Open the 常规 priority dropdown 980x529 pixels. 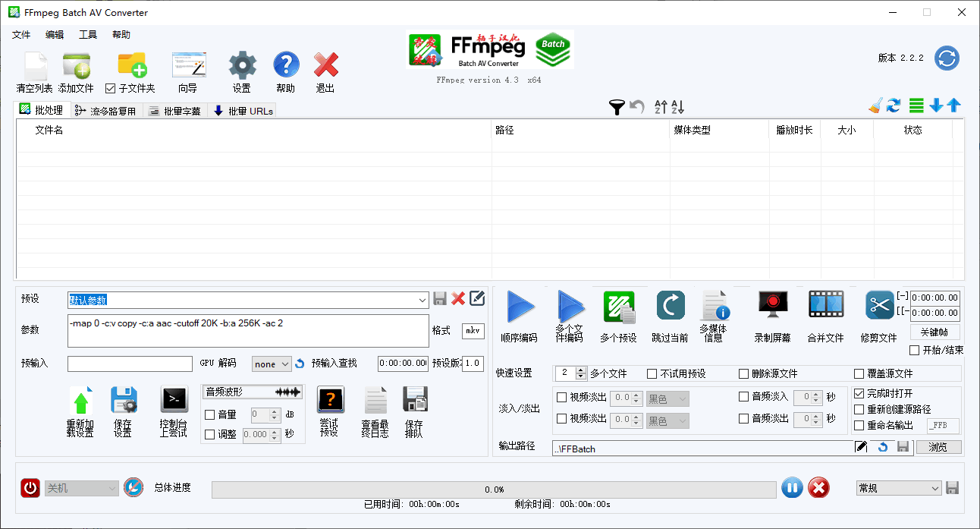coord(898,488)
